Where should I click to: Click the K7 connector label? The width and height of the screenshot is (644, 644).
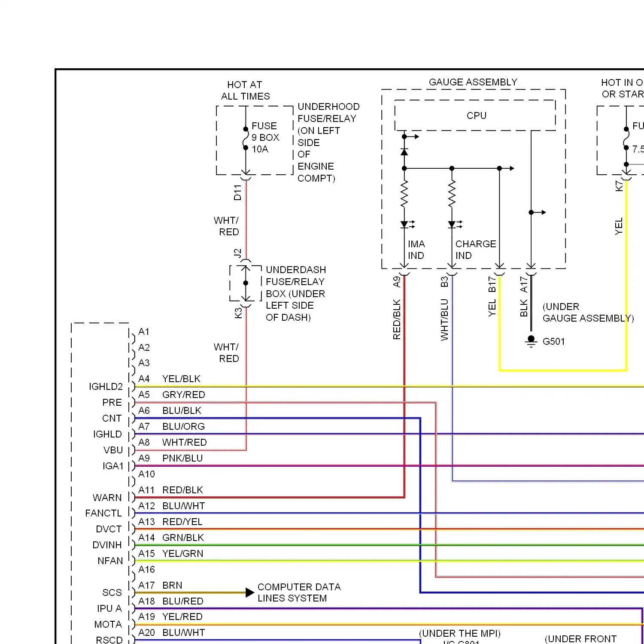click(x=619, y=186)
